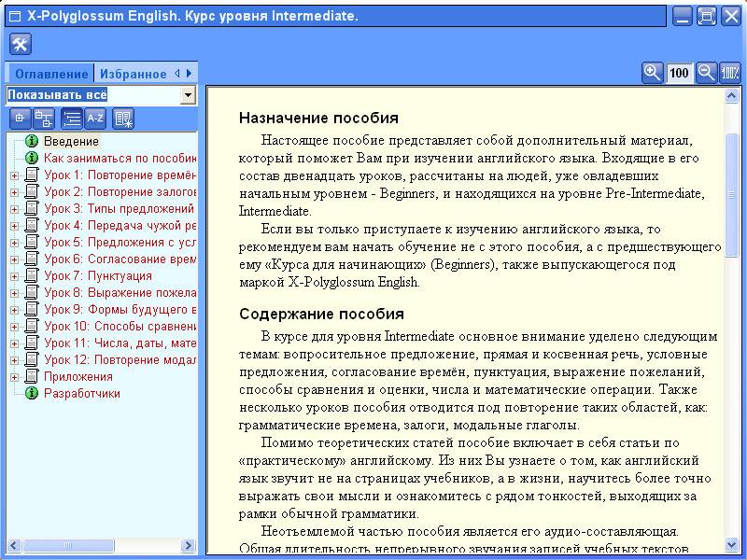Expand the Приложения tree node

pyautogui.click(x=14, y=377)
